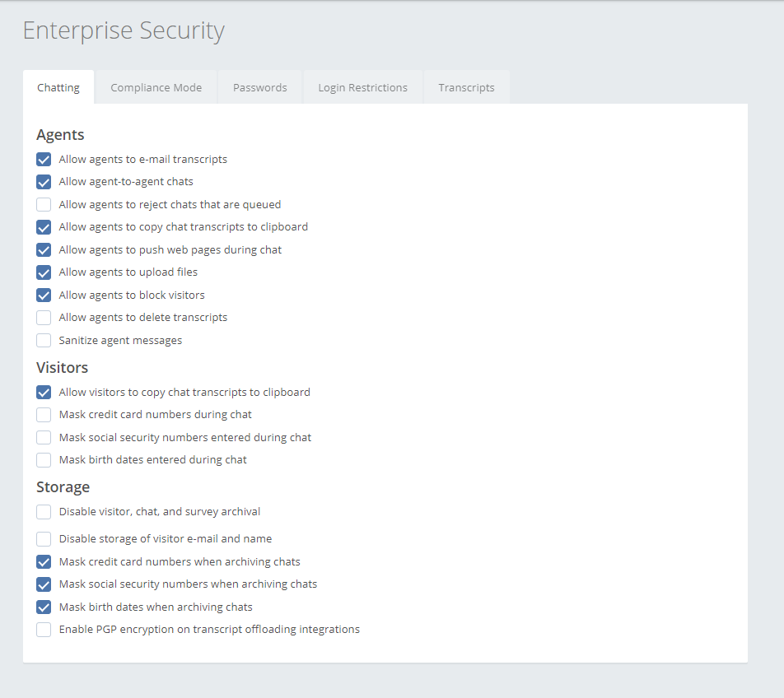
Task: Select the Transcripts tab
Action: 466,87
